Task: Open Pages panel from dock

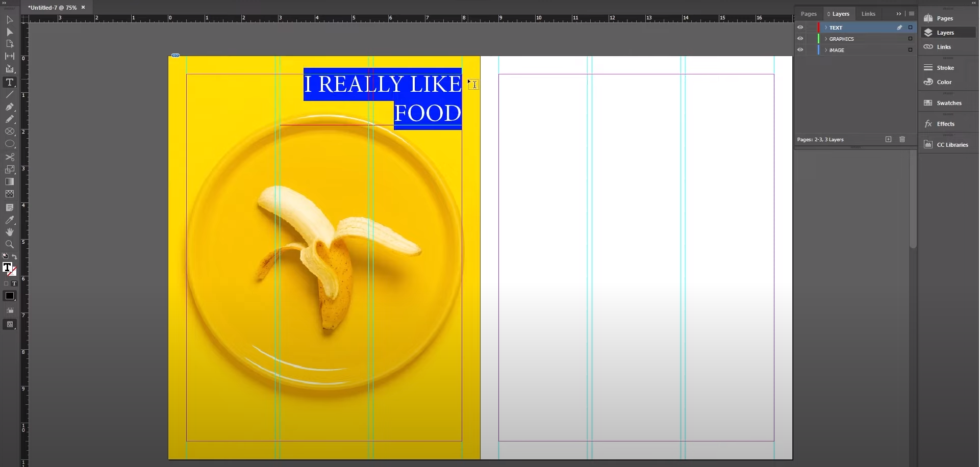Action: coord(948,18)
